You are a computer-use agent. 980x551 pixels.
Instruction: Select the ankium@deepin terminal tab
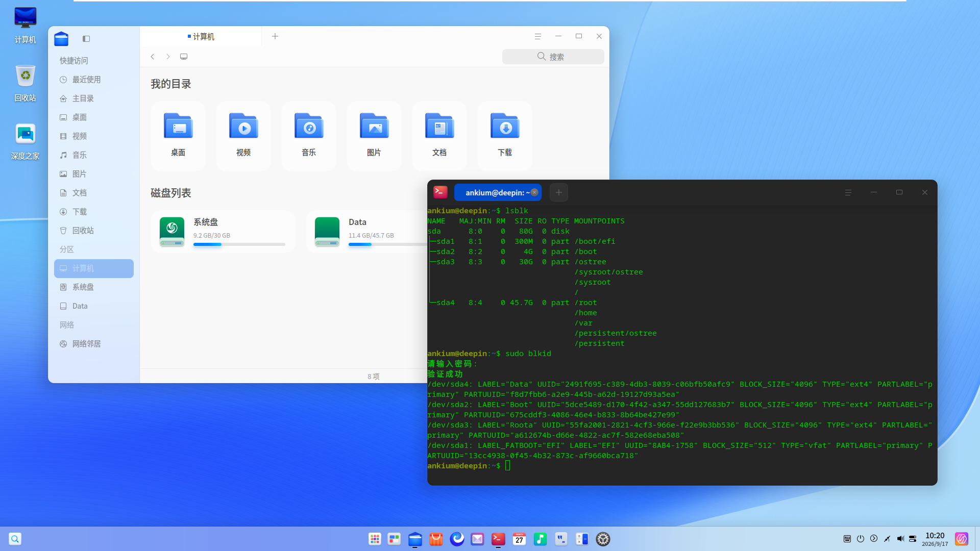click(498, 192)
